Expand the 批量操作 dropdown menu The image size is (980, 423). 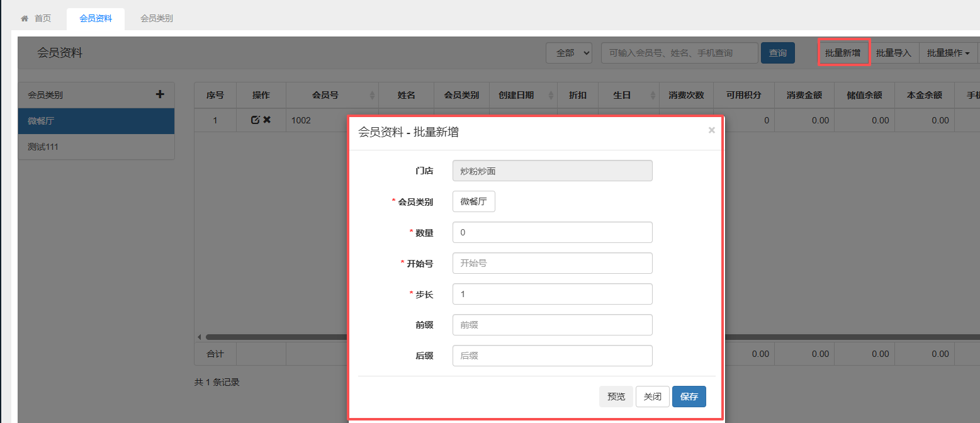coord(947,54)
